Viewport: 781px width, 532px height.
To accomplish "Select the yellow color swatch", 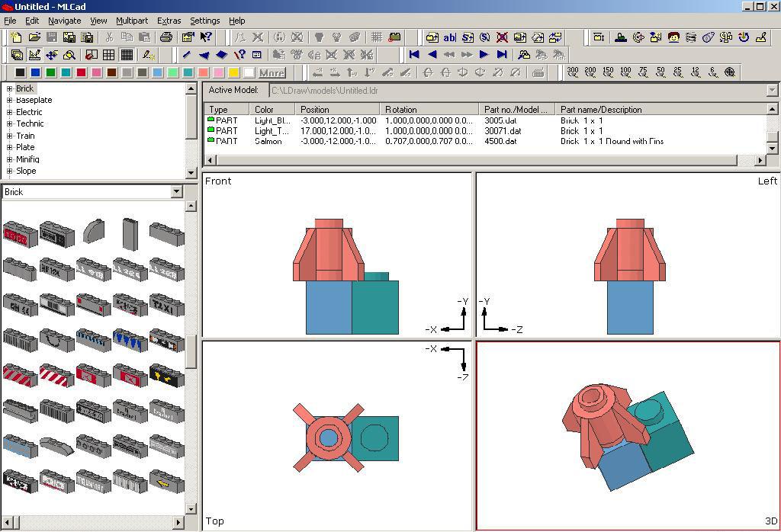I will (234, 73).
